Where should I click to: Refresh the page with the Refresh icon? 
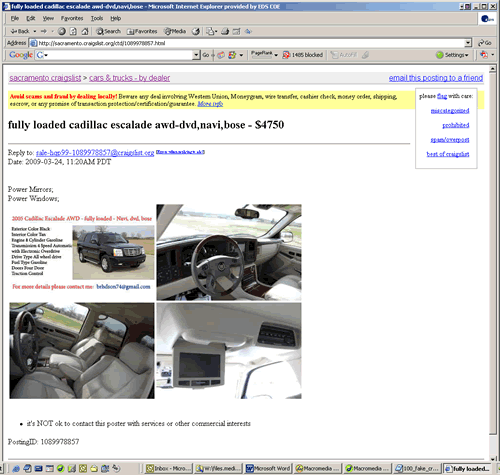pyautogui.click(x=73, y=31)
